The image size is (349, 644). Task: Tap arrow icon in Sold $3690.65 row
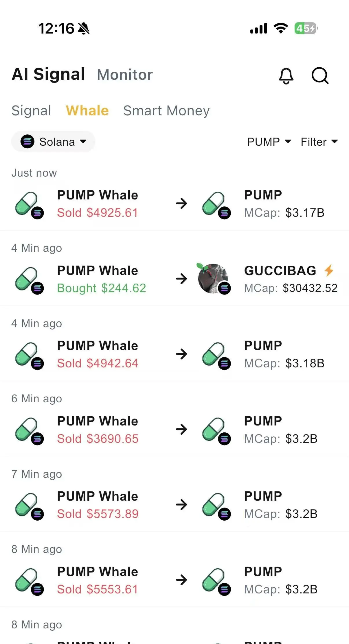click(181, 429)
